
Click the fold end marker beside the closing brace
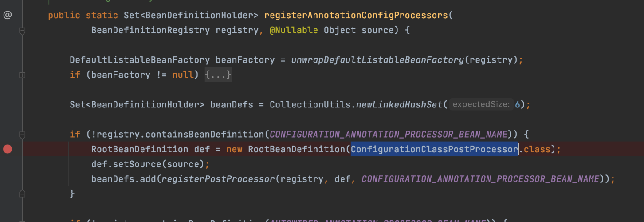coord(22,194)
